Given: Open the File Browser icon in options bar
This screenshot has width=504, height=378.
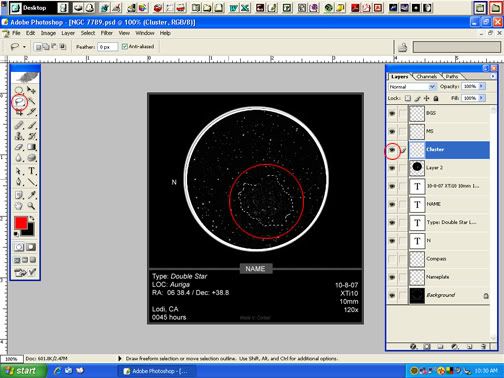Looking at the screenshot, I should (x=403, y=47).
